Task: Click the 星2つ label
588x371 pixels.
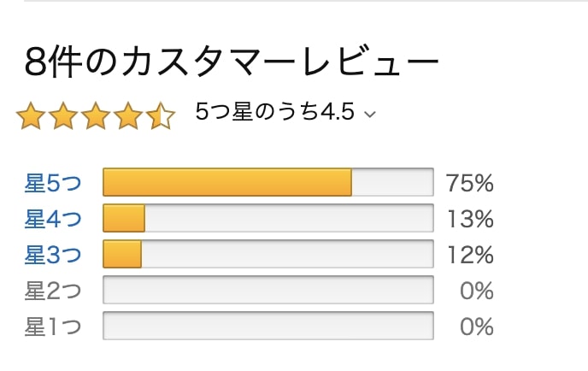Action: (53, 291)
